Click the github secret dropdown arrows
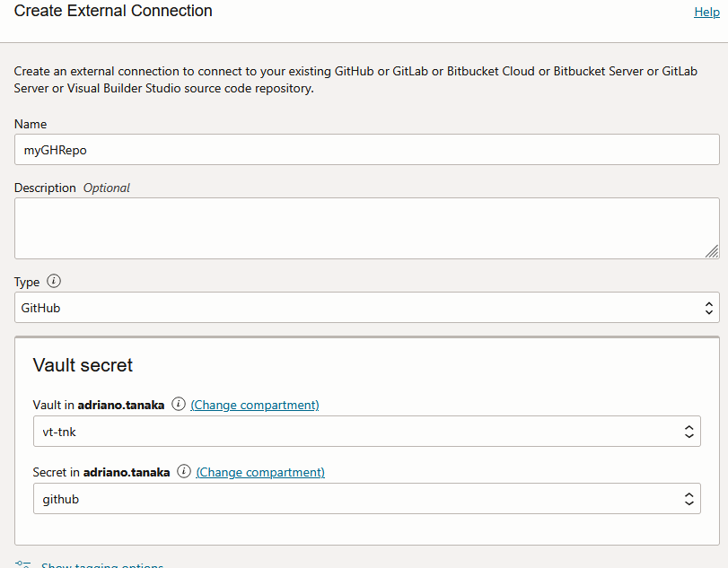Viewport: 728px width, 568px height. point(689,499)
